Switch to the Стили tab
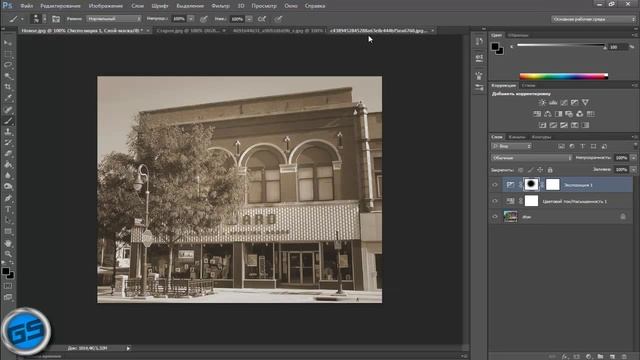Screen dimensions: 640x360 point(528,86)
